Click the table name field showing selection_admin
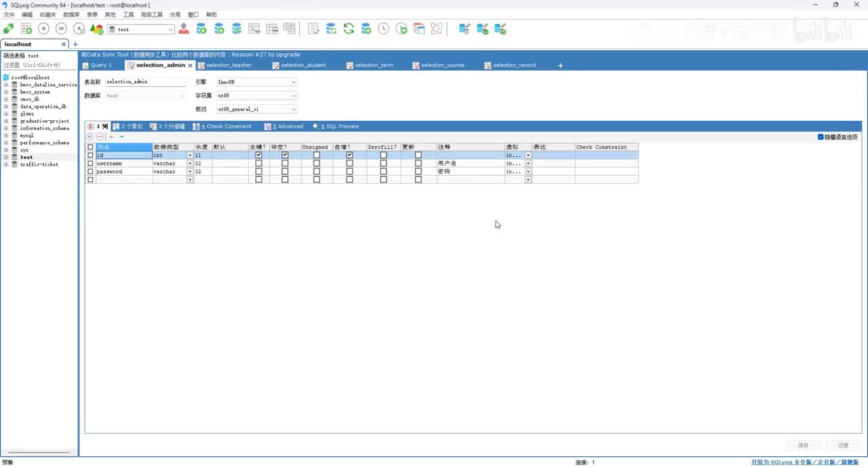Image resolution: width=868 pixels, height=467 pixels. 145,81
